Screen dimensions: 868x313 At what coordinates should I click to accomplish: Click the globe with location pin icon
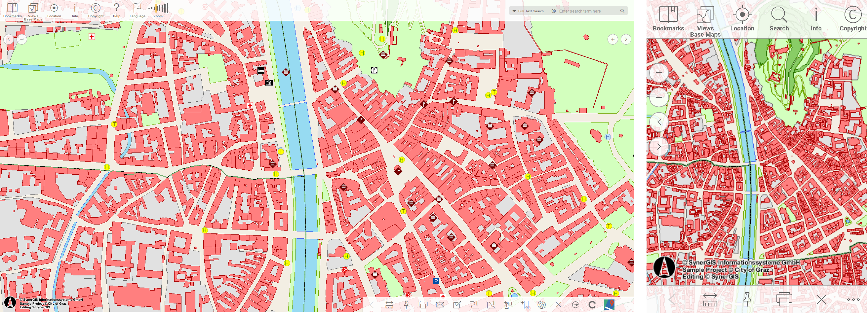[x=542, y=305]
